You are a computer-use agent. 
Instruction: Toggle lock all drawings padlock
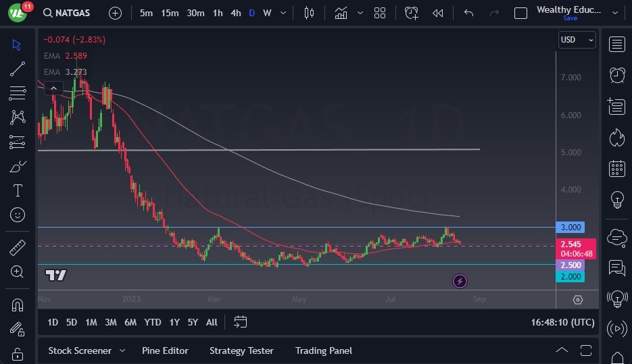pos(18,354)
